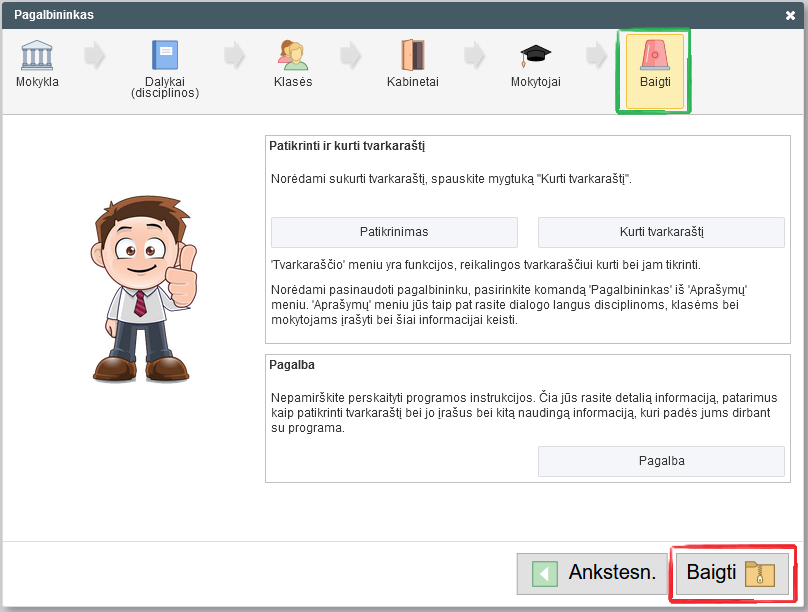The image size is (808, 612).
Task: Select the Klasės step
Action: click(x=293, y=64)
